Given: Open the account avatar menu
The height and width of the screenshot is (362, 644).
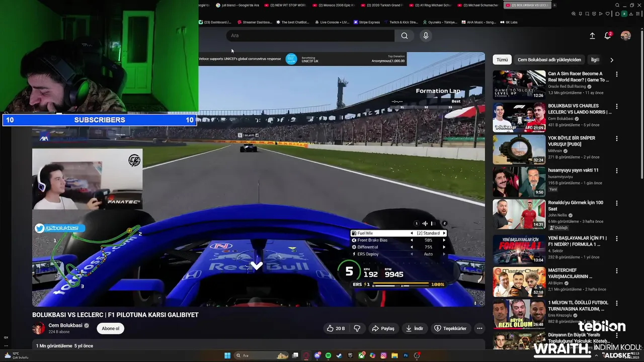Looking at the screenshot, I should 626,36.
